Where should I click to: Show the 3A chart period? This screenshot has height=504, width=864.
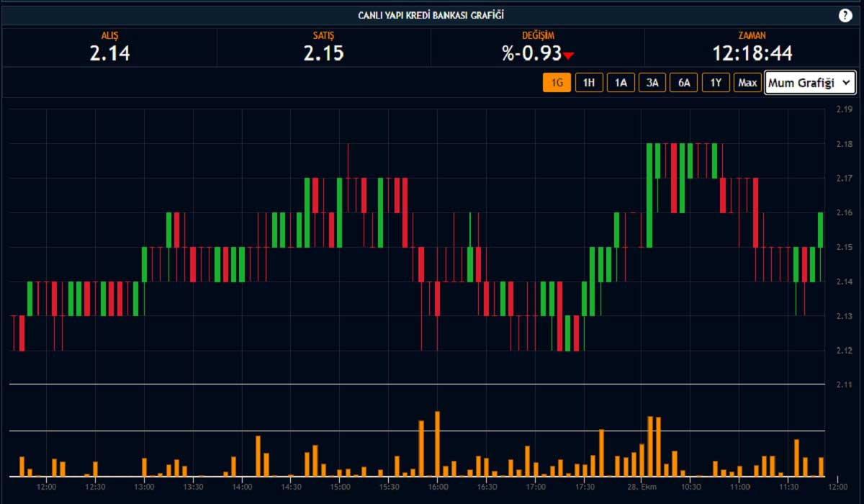coord(652,83)
